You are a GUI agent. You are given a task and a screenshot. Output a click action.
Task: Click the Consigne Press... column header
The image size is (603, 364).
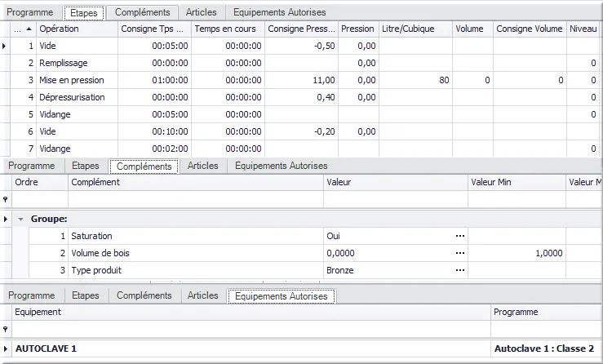tap(302, 29)
